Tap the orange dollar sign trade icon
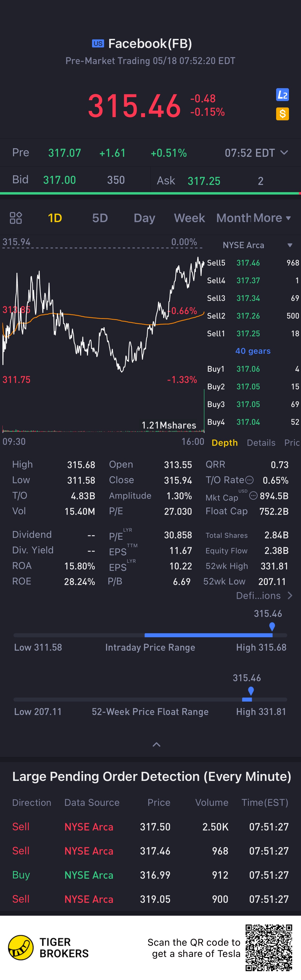This screenshot has width=301, height=980. pos(282,114)
